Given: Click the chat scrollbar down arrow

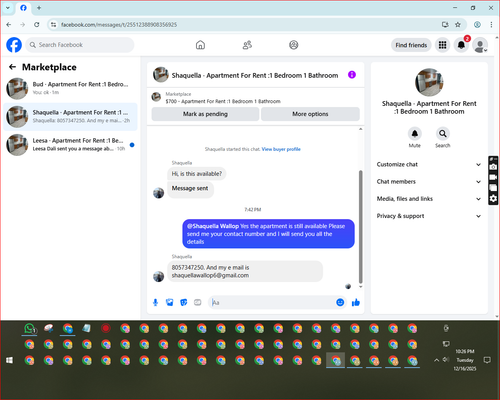Looking at the screenshot, I should pyautogui.click(x=360, y=286).
